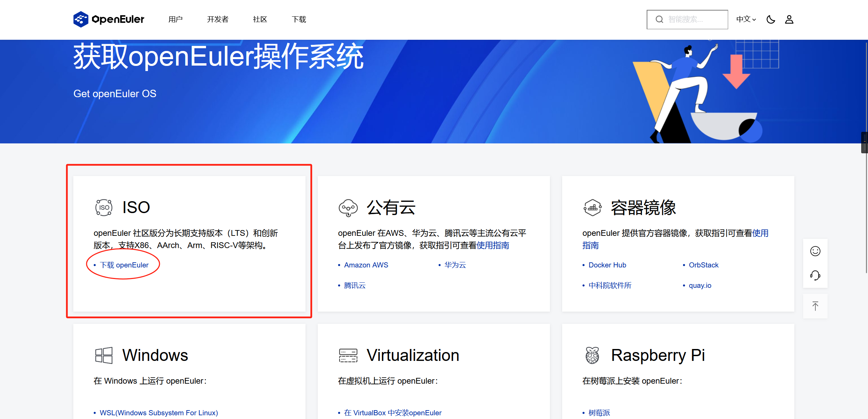Screen dimensions: 868x419
Task: Click the headset support icon
Action: tap(815, 275)
